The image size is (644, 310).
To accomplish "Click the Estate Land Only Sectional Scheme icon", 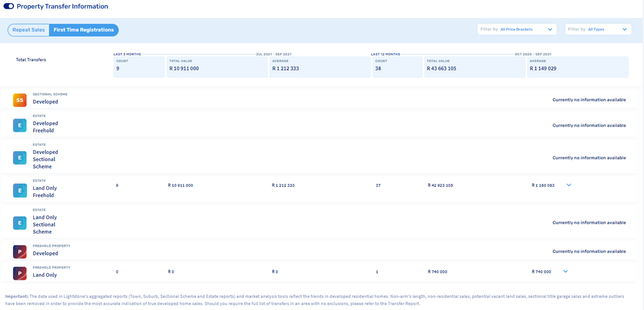I will click(x=20, y=223).
